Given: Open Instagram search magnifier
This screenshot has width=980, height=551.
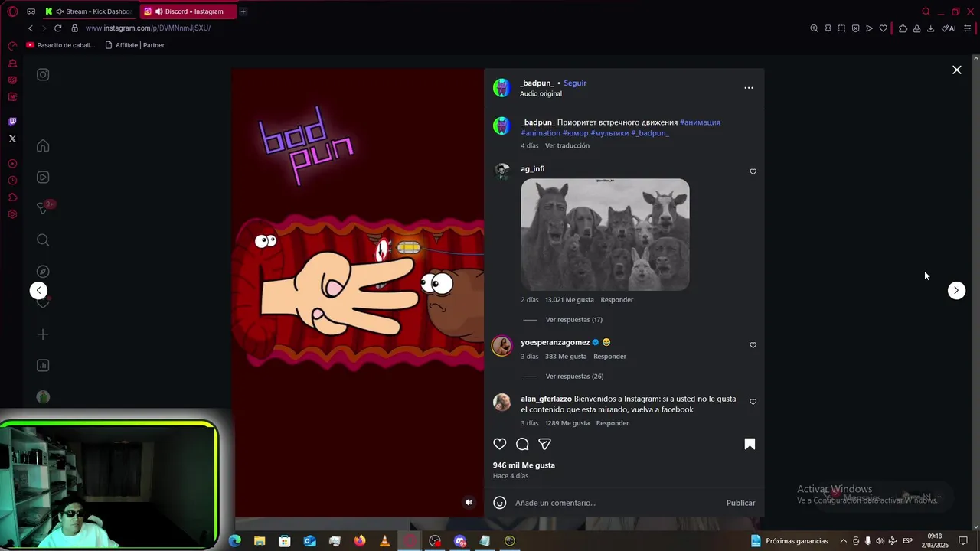Looking at the screenshot, I should coord(43,240).
